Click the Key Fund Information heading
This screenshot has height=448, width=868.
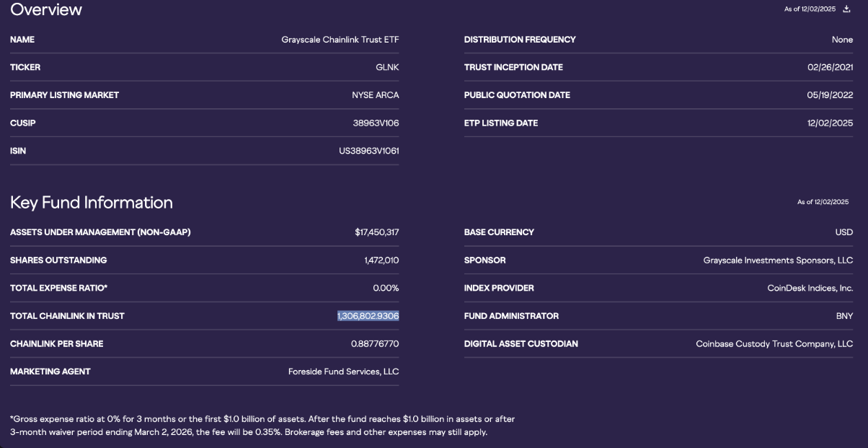click(x=92, y=203)
